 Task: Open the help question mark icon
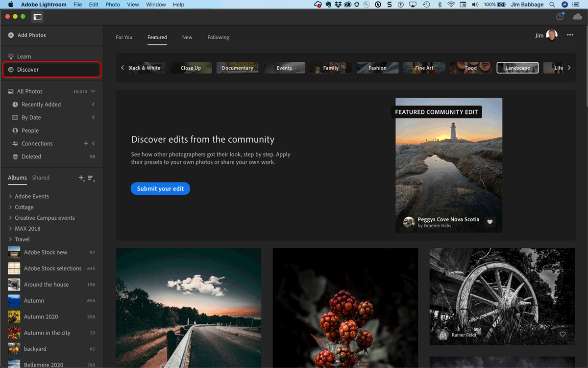pyautogui.click(x=560, y=17)
